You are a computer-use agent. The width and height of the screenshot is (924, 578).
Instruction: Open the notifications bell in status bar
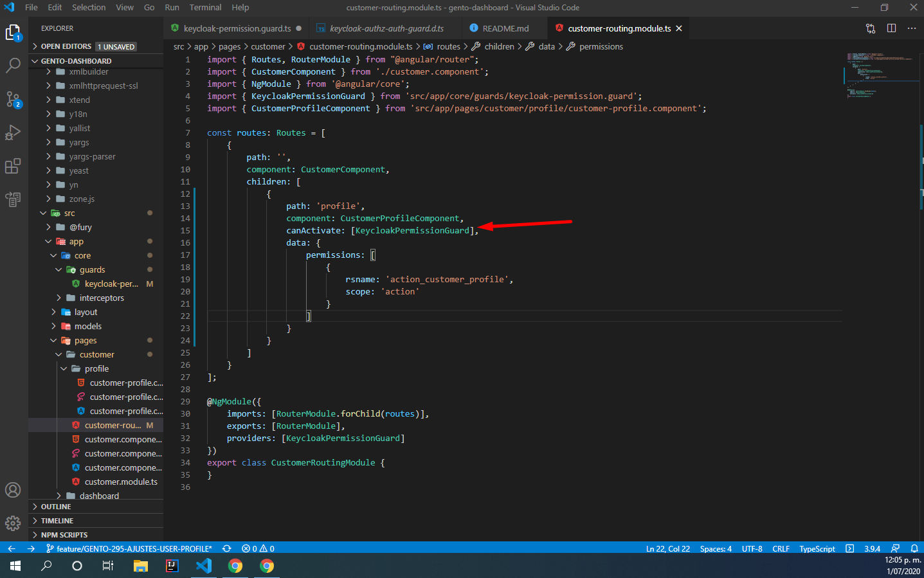(x=914, y=548)
